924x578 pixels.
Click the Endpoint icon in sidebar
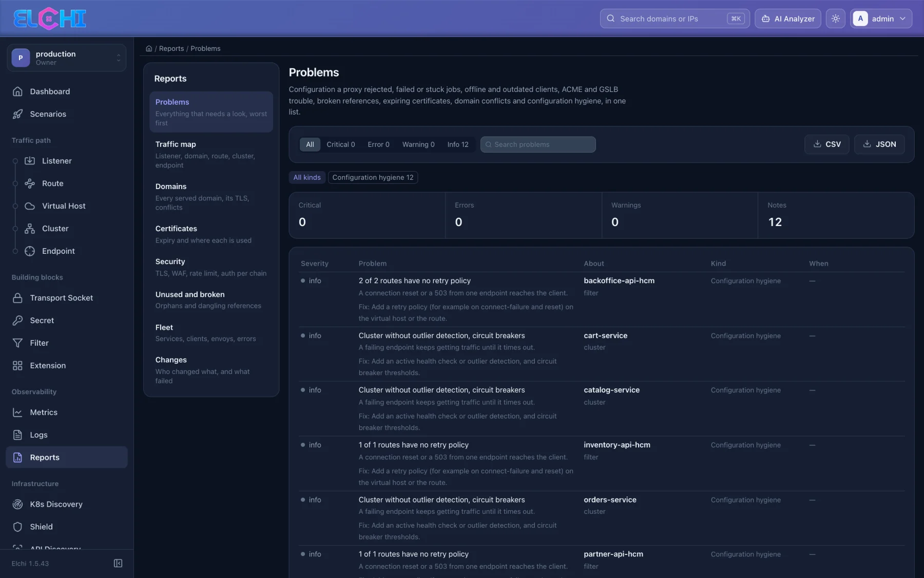[x=30, y=251]
